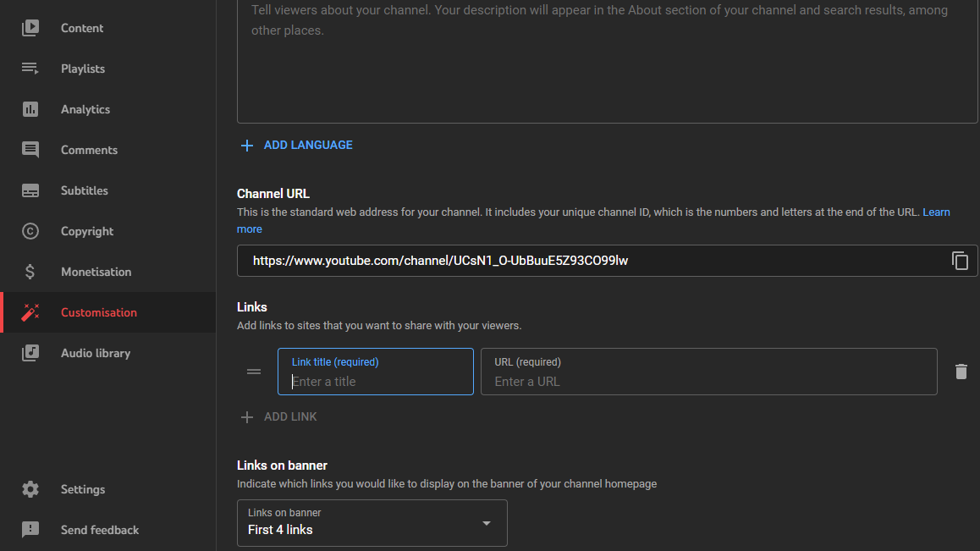
Task: Click the Playlists sidebar icon
Action: 30,69
